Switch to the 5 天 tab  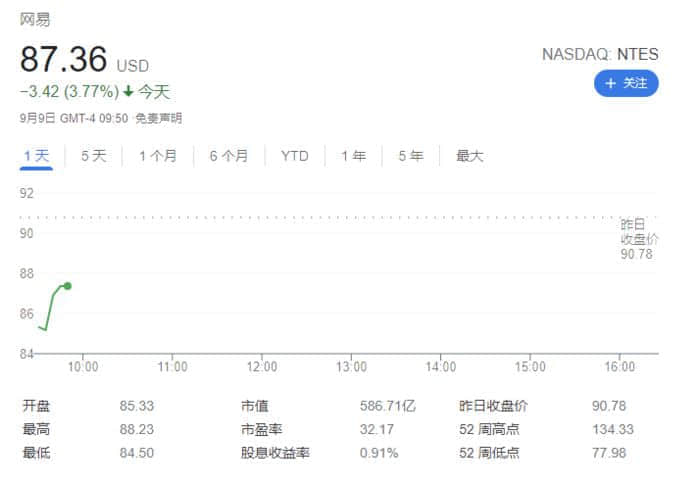coord(94,156)
